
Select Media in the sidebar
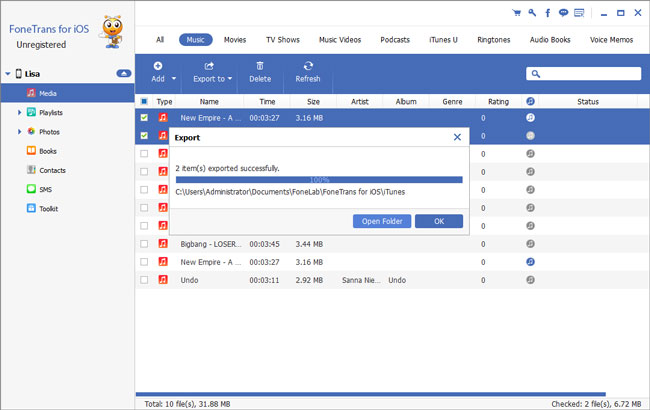pyautogui.click(x=67, y=93)
